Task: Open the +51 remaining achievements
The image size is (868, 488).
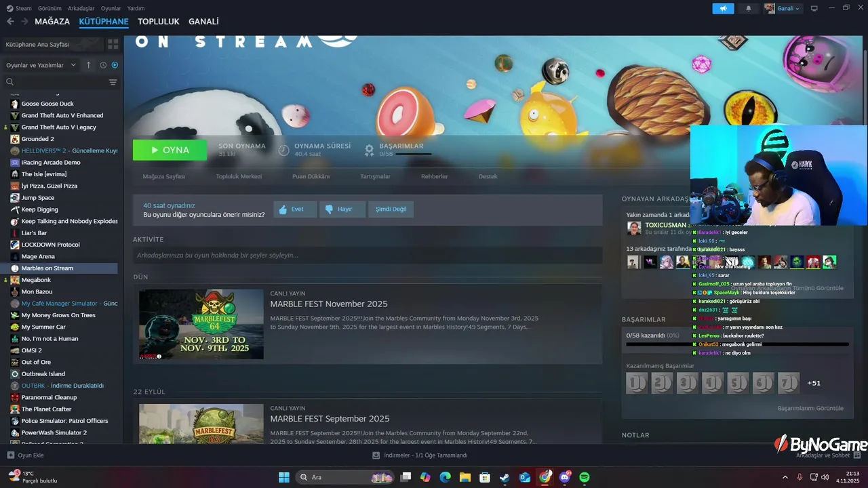Action: click(x=814, y=383)
